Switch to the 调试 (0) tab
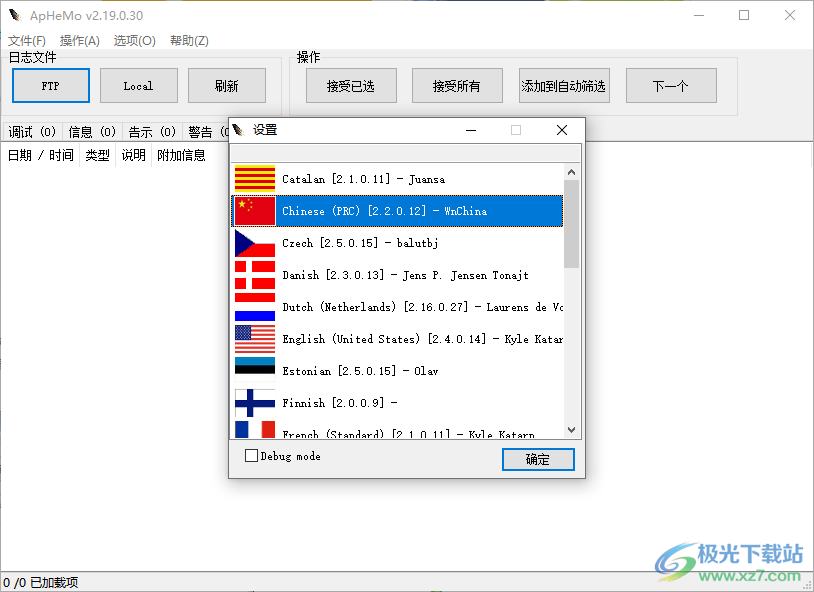Screen dimensions: 814x592 click(32, 132)
